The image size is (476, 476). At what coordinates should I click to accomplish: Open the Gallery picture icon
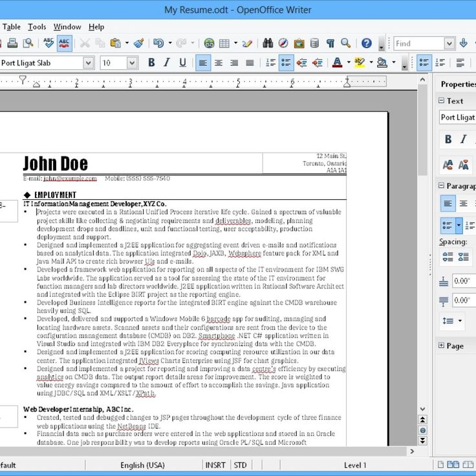(299, 43)
